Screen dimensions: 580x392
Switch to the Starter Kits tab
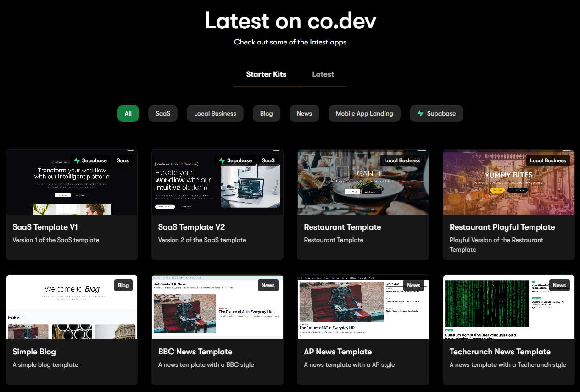266,74
